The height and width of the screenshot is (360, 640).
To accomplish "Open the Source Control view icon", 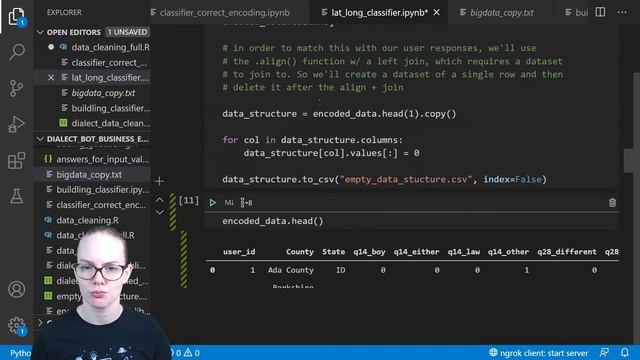I will click(x=16, y=88).
